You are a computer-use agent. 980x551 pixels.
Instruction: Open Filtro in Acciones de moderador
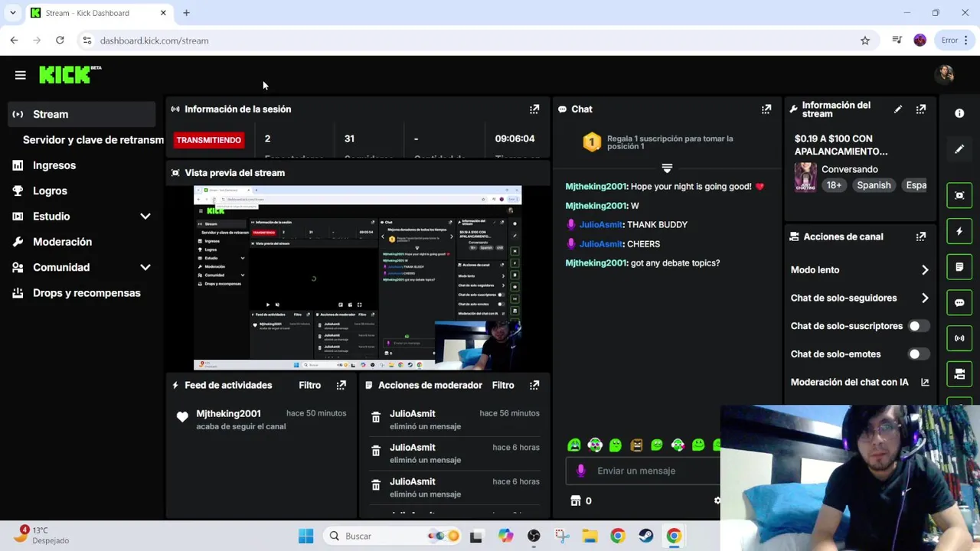pos(503,385)
